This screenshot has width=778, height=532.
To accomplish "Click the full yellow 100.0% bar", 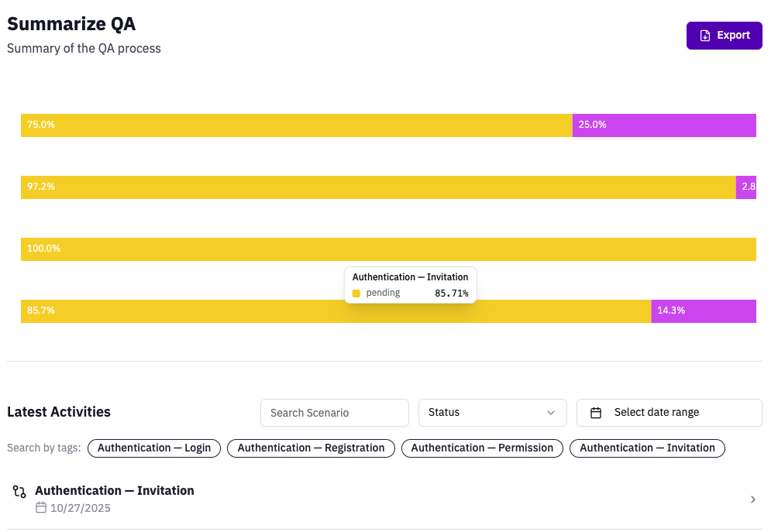I will 388,249.
